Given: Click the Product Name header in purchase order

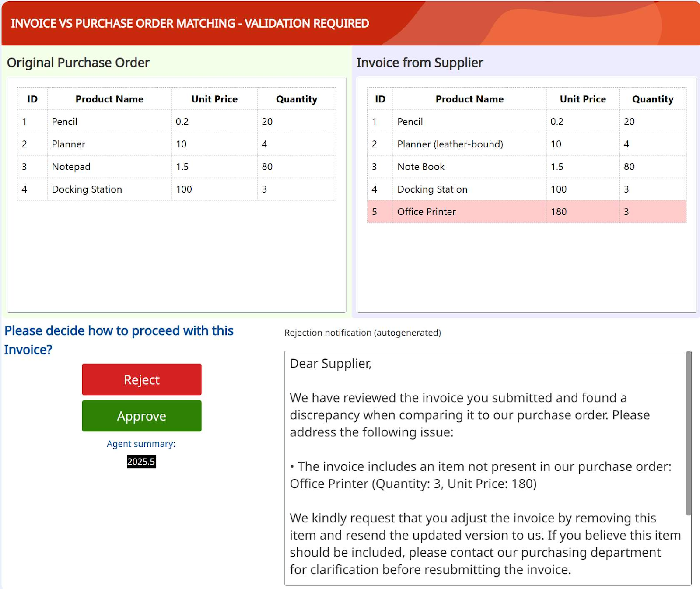Looking at the screenshot, I should pyautogui.click(x=109, y=99).
